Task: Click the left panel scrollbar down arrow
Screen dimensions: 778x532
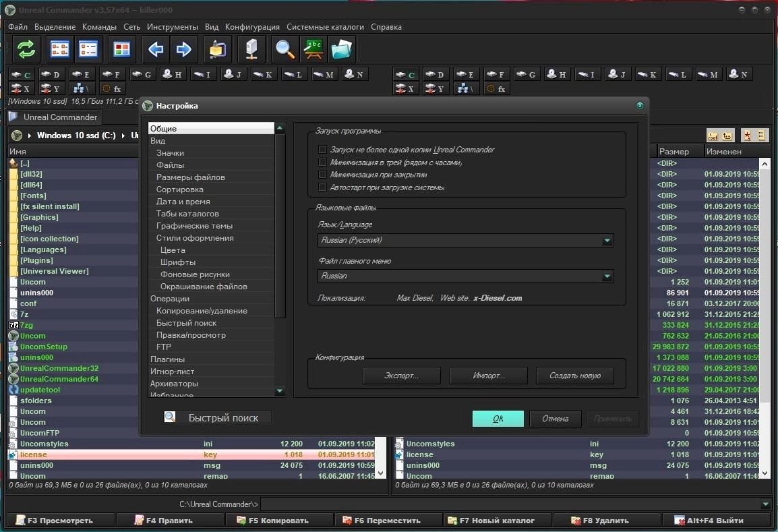Action: 381,473
